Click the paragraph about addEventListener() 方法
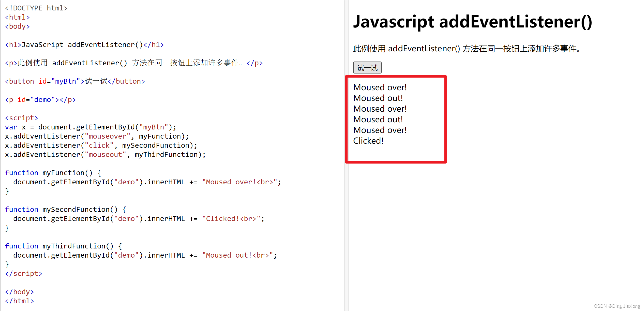 (467, 49)
